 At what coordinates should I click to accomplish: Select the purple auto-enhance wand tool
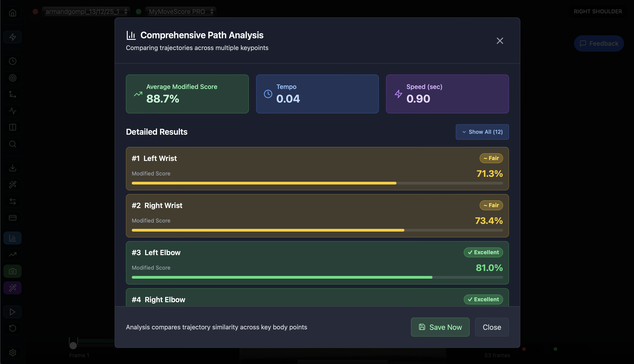(12, 288)
